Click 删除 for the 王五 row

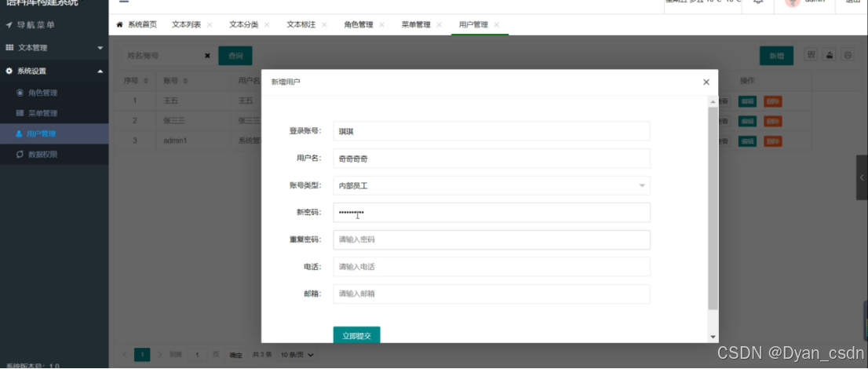(x=773, y=101)
